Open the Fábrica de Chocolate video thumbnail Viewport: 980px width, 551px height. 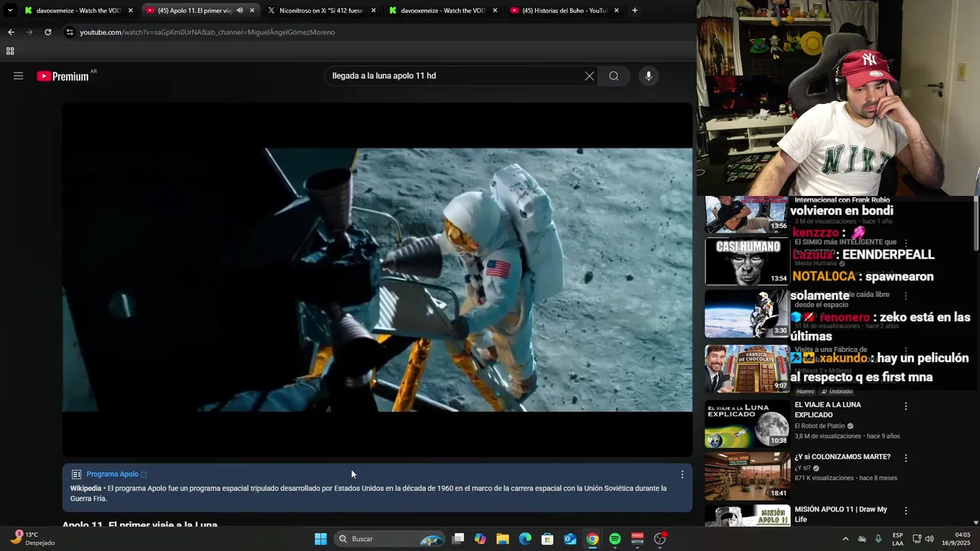(747, 369)
